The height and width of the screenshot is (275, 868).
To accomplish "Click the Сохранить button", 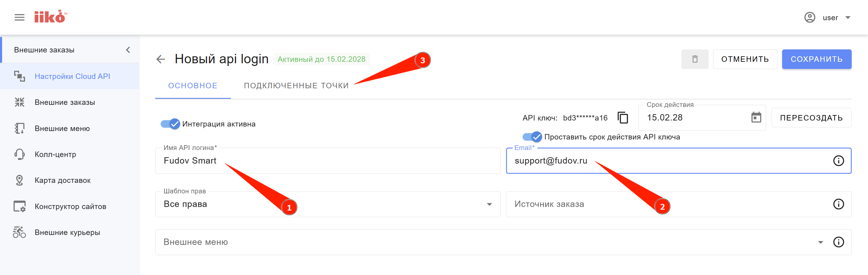I will pyautogui.click(x=816, y=59).
